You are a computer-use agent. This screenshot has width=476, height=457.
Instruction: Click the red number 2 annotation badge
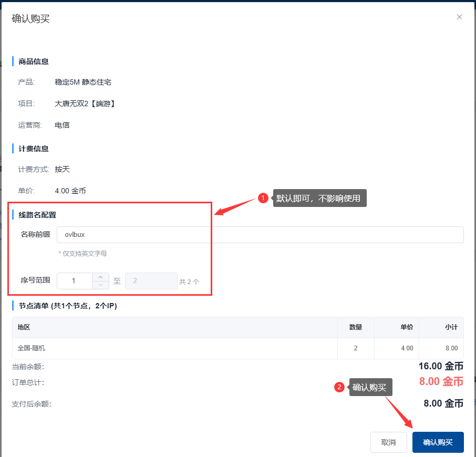(339, 388)
